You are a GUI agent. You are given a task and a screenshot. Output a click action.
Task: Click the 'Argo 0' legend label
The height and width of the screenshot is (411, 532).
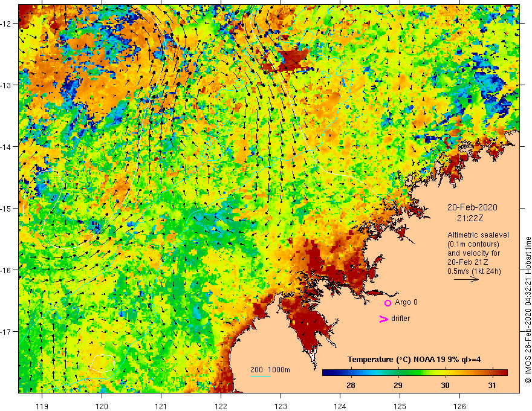point(406,302)
